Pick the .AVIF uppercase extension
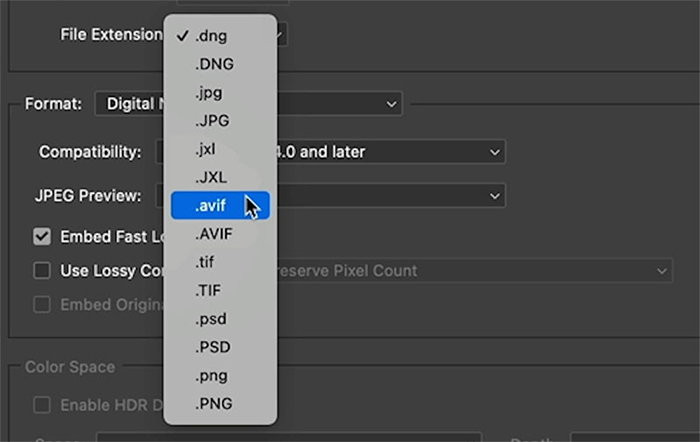700x442 pixels. [x=212, y=235]
